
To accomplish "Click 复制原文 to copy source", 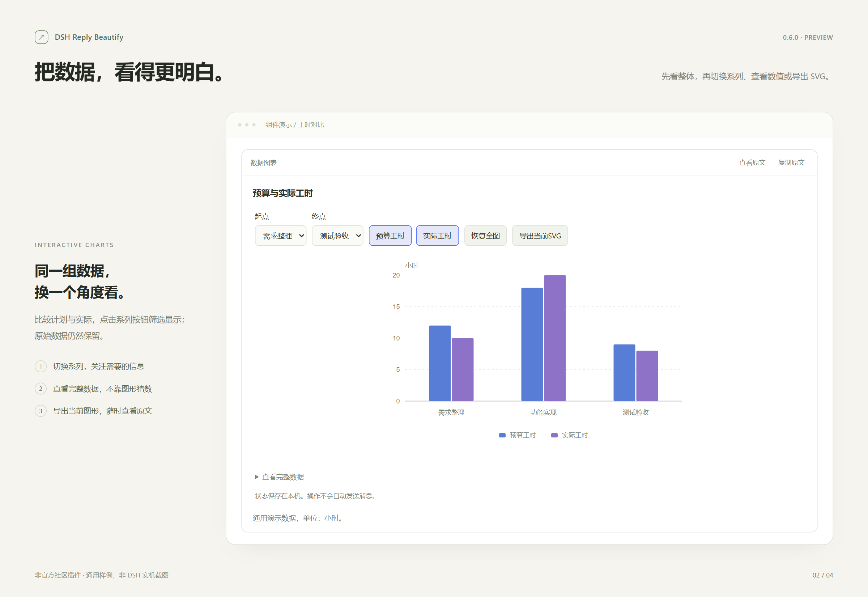I will [x=791, y=162].
